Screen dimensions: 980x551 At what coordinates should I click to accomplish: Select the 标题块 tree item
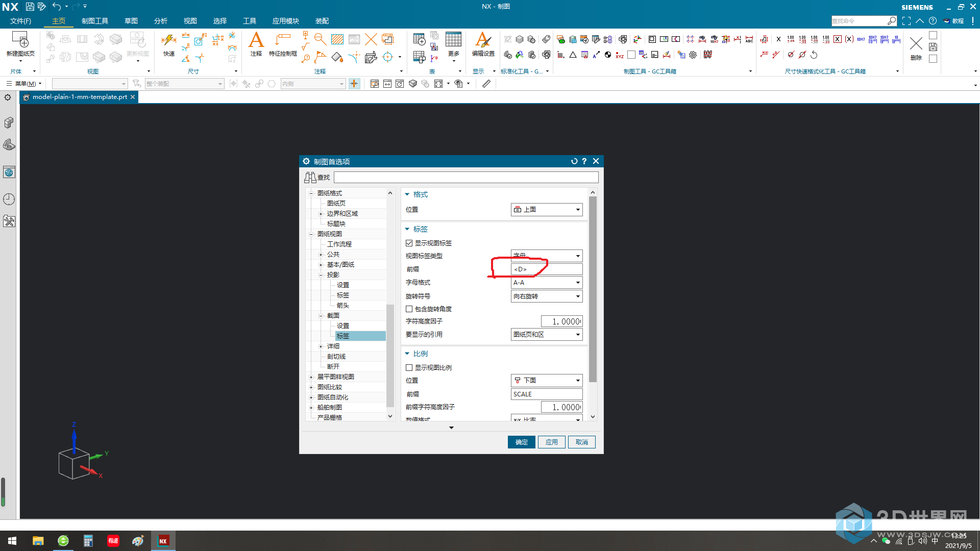[336, 224]
